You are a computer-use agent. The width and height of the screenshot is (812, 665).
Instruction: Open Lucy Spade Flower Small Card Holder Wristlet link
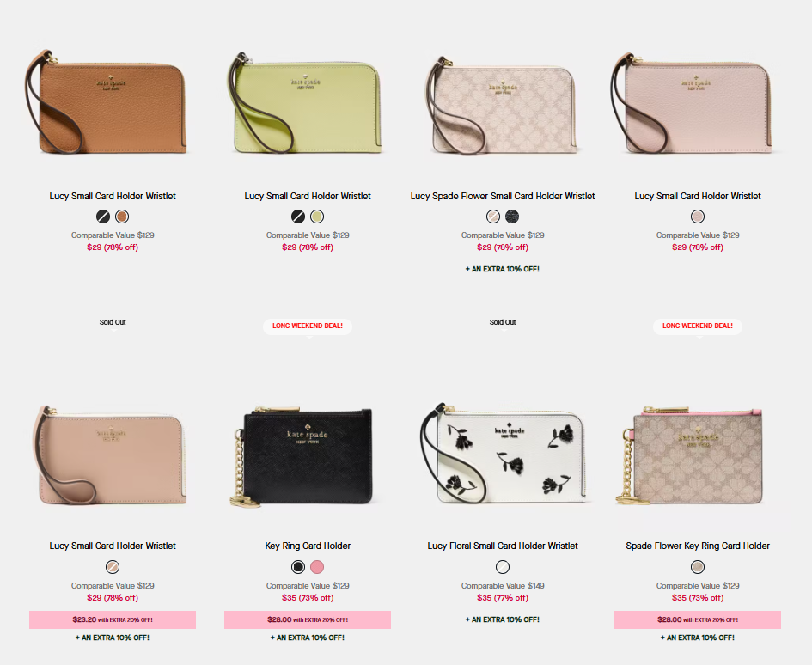503,196
